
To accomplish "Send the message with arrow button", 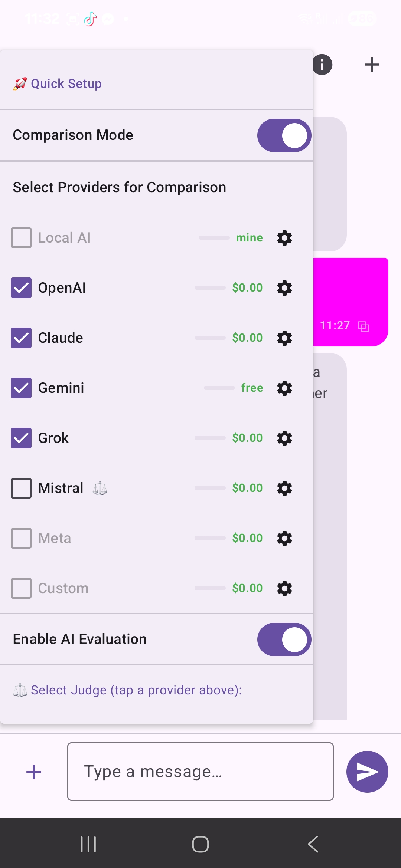I will pyautogui.click(x=367, y=772).
